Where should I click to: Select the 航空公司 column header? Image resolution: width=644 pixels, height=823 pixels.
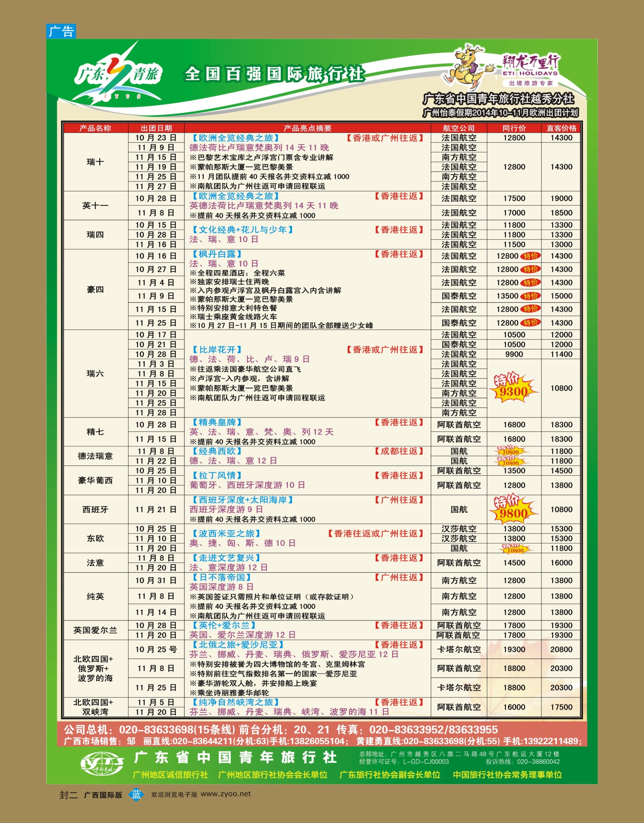pyautogui.click(x=459, y=128)
